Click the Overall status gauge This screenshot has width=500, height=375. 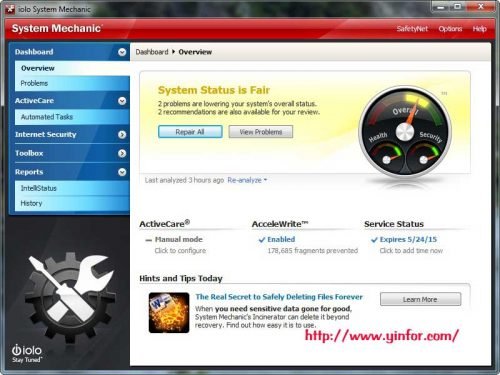tap(405, 131)
